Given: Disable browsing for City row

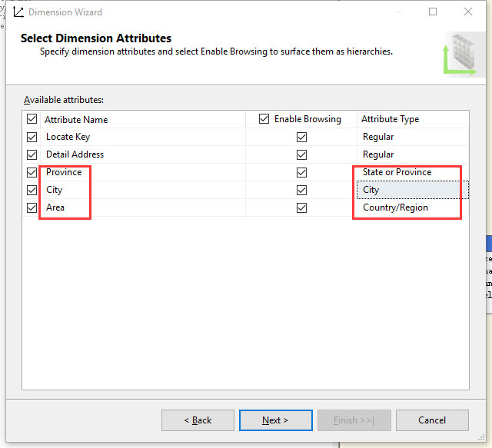Looking at the screenshot, I should [x=301, y=190].
